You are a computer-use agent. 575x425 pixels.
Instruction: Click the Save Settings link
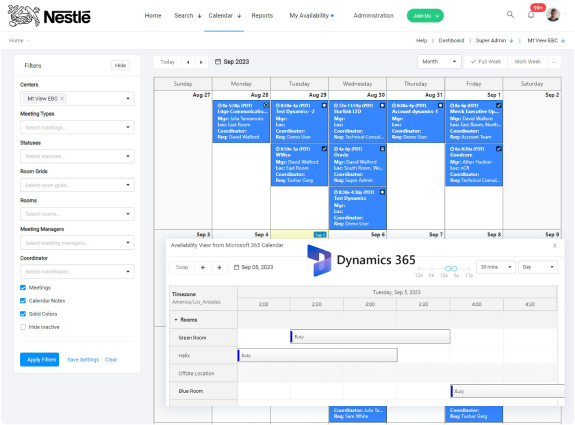point(83,360)
